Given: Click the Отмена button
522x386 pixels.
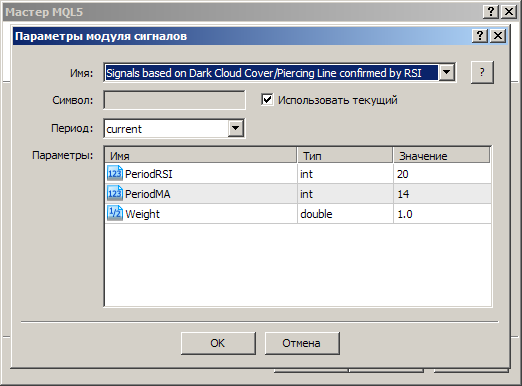Looking at the screenshot, I should [x=302, y=343].
